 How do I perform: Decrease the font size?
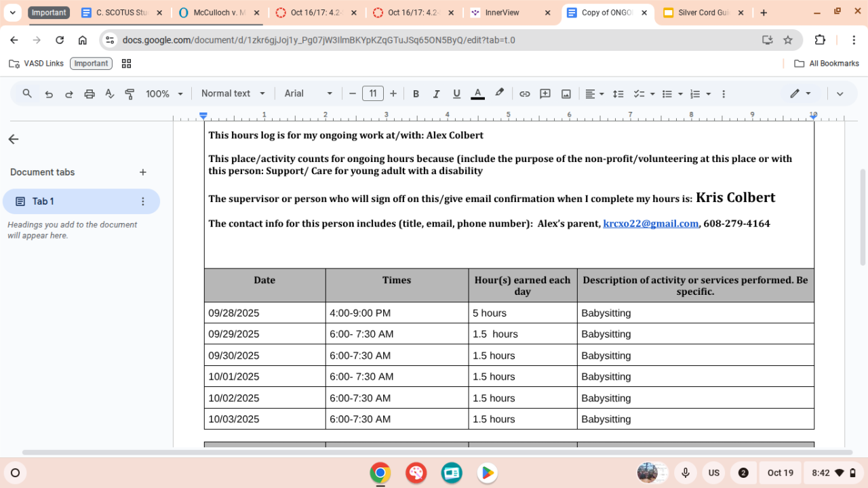coord(353,94)
